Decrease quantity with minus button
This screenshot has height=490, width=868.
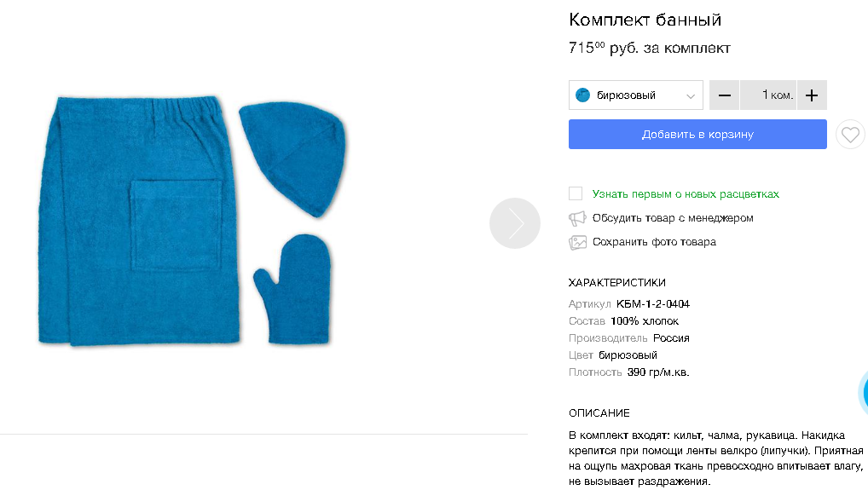click(724, 95)
